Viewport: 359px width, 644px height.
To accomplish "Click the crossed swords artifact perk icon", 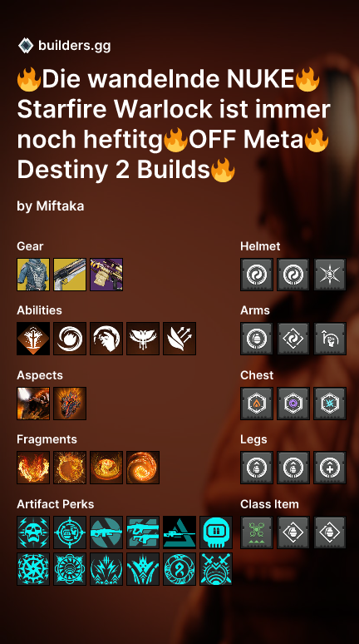I will point(216,569).
